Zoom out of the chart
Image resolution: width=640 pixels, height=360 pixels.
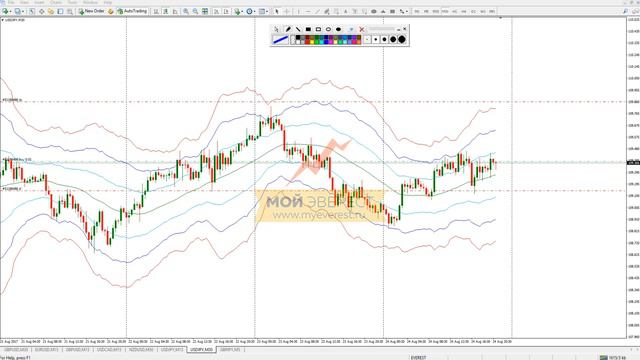pos(195,11)
